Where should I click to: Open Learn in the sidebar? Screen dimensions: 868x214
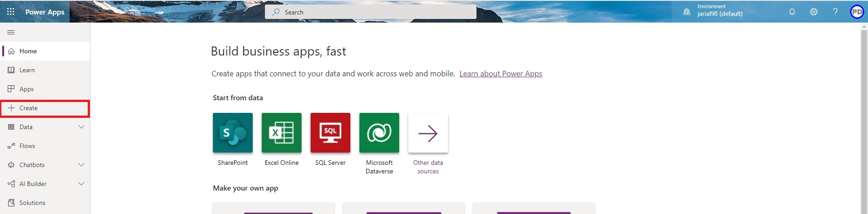(45, 70)
